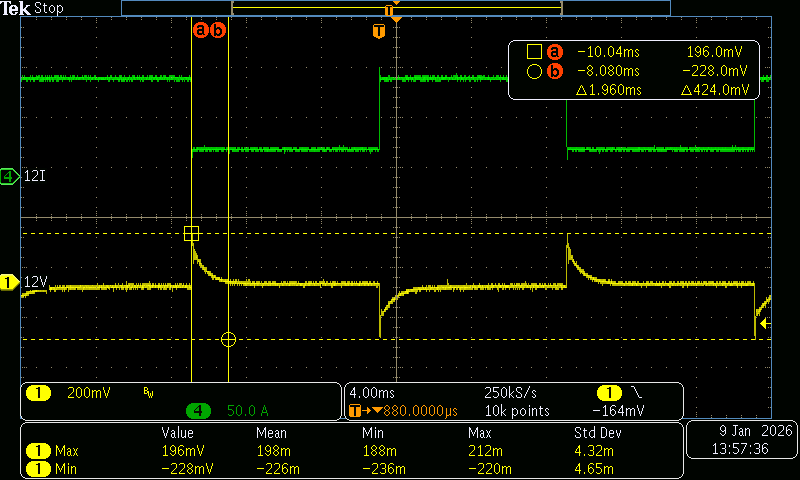Screen dimensions: 800x480
Task: Click the circle cursor marker on the lower dashed line
Action: coord(228,340)
